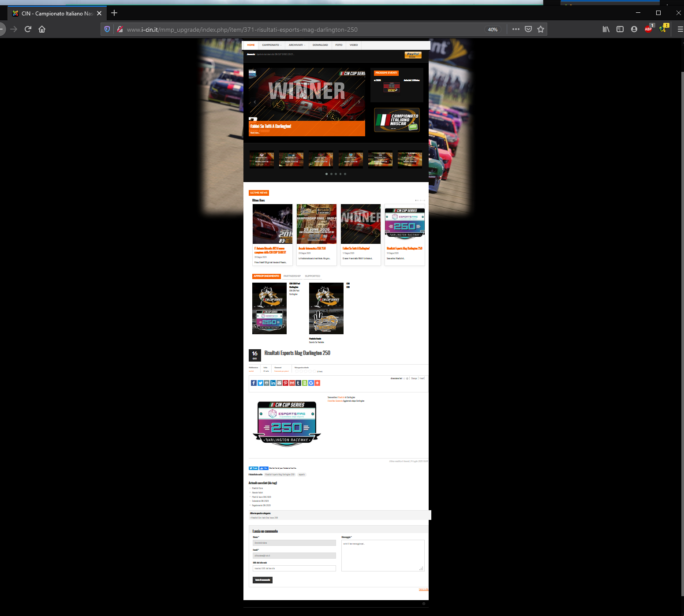The image size is (684, 616).
Task: Click the comment message text area
Action: point(383,556)
